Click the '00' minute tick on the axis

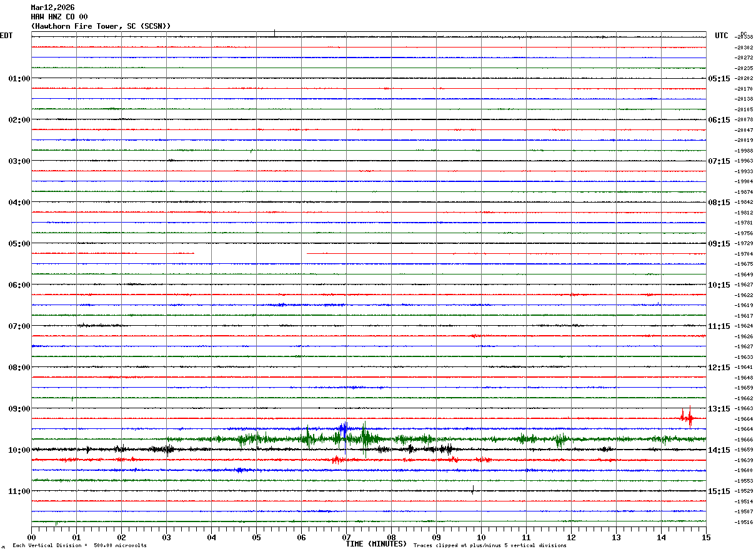click(31, 537)
